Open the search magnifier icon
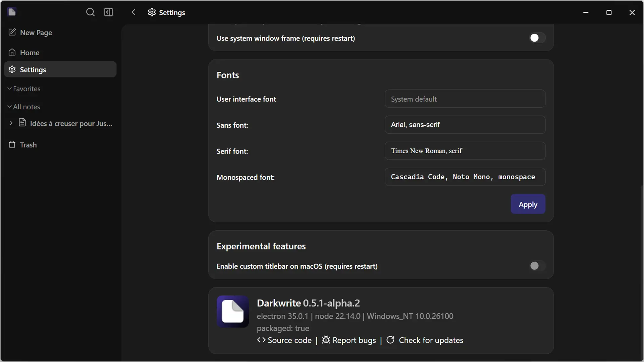Viewport: 644px width, 362px height. pyautogui.click(x=90, y=12)
